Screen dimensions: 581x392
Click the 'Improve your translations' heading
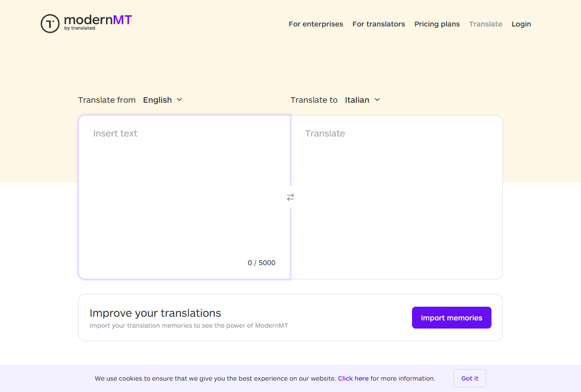[155, 313]
